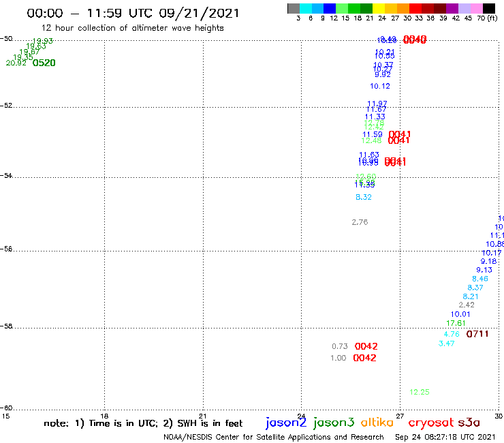Click the note about UTC time and SWH feet
This screenshot has height=443, width=504.
click(x=143, y=423)
